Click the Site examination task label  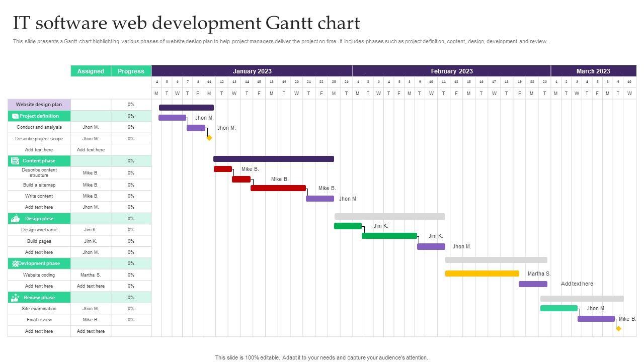pyautogui.click(x=39, y=309)
